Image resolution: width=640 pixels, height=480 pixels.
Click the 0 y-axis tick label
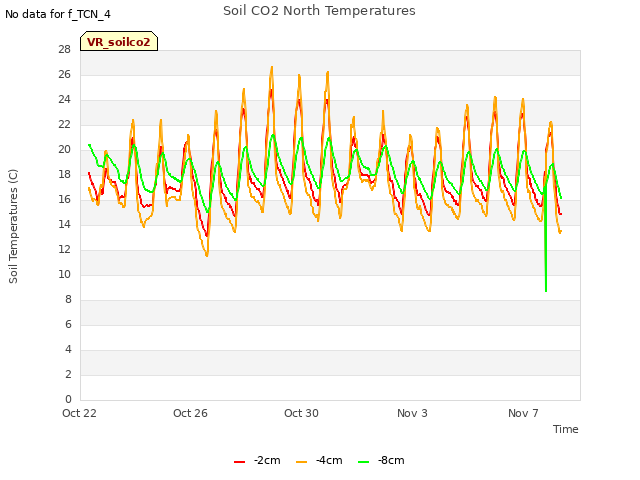tap(68, 399)
